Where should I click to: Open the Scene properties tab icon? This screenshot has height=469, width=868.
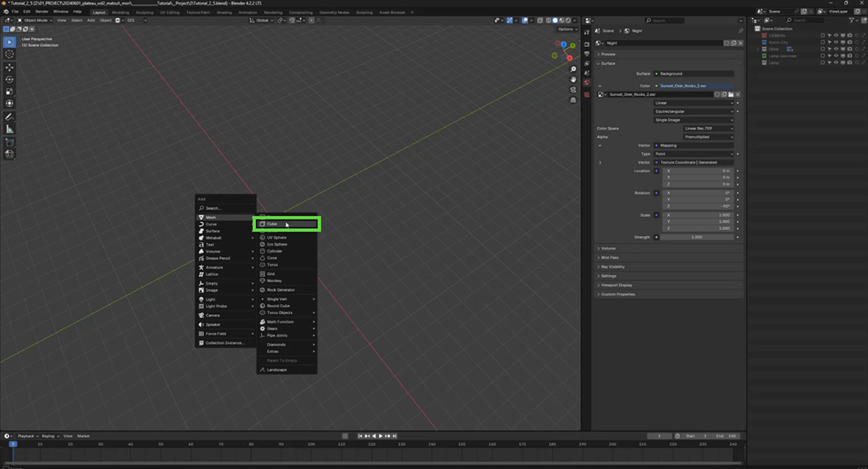point(587,73)
